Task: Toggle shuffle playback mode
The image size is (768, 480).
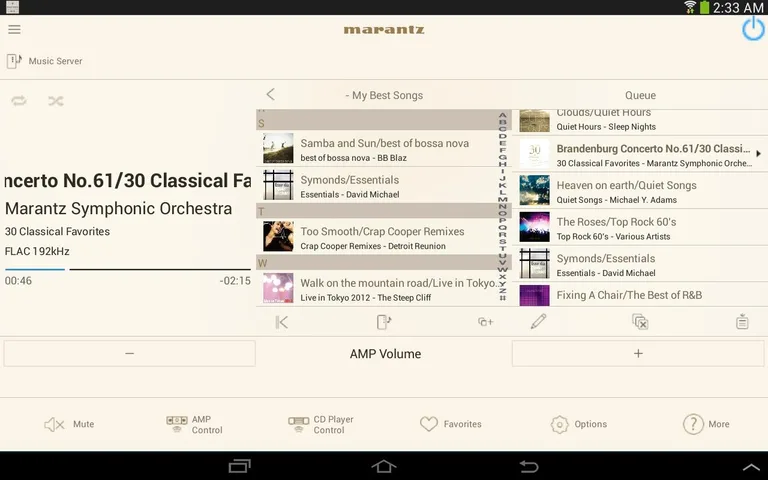Action: 56,101
